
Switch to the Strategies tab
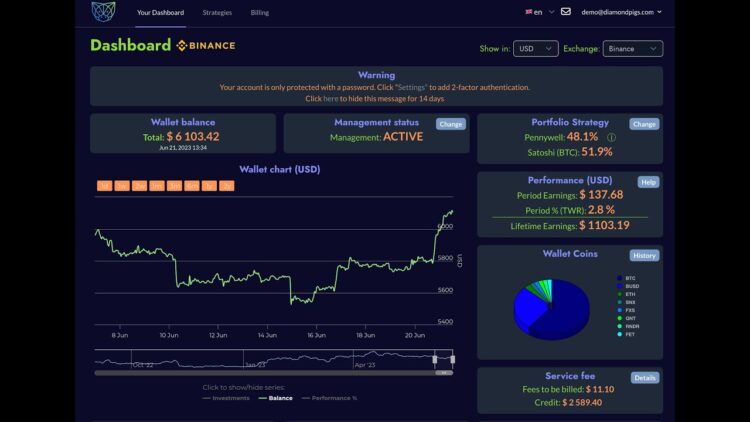pyautogui.click(x=217, y=13)
